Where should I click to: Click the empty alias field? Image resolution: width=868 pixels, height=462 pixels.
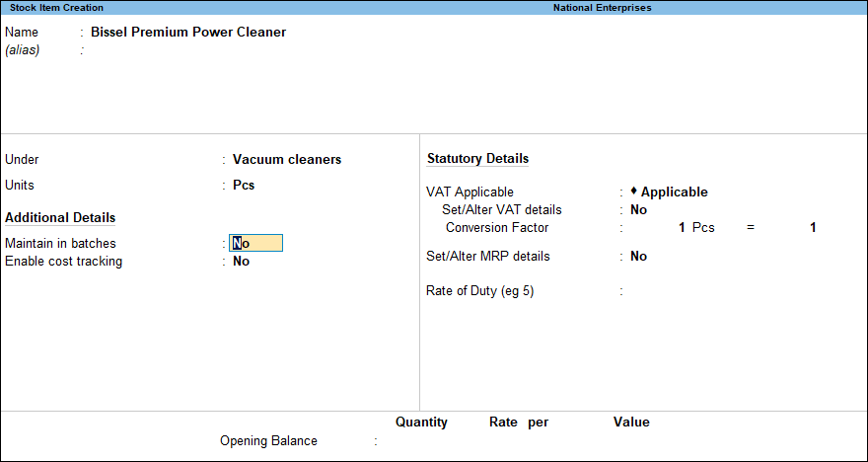(x=188, y=50)
